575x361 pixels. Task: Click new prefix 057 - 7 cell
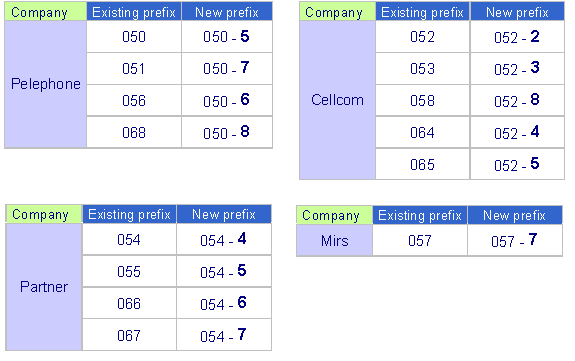pos(515,240)
